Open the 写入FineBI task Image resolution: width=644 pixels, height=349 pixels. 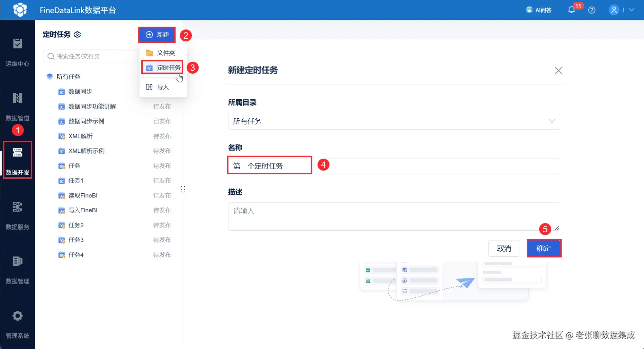pyautogui.click(x=83, y=210)
